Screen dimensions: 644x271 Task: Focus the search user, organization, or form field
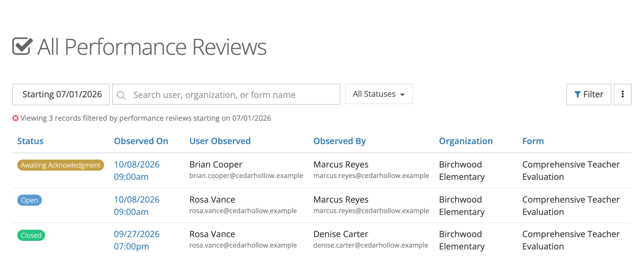point(226,94)
